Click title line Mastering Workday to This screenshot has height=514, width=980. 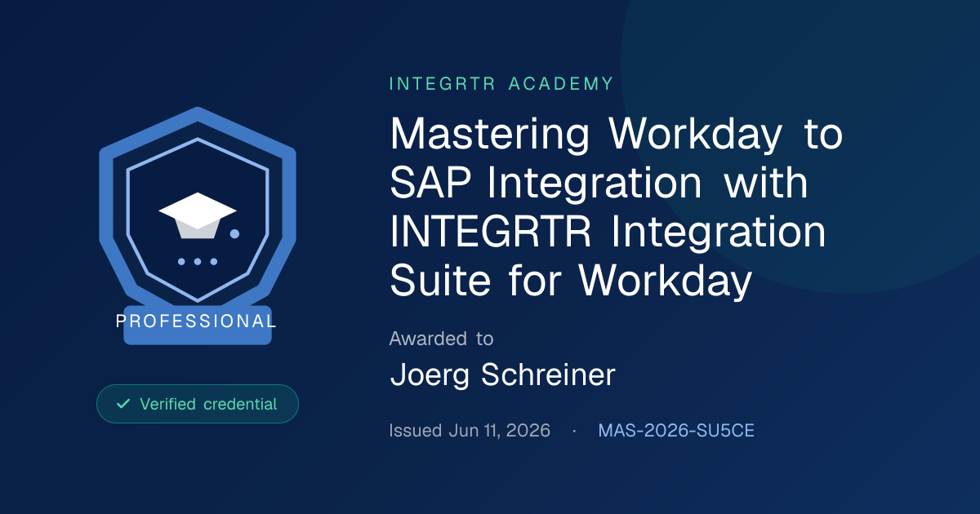617,135
